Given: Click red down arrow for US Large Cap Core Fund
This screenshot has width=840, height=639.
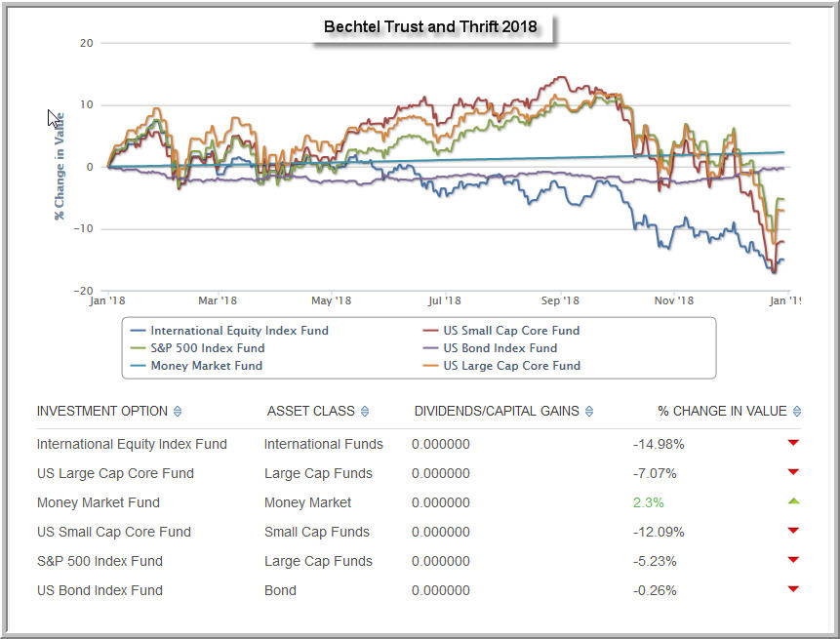Looking at the screenshot, I should click(x=793, y=472).
